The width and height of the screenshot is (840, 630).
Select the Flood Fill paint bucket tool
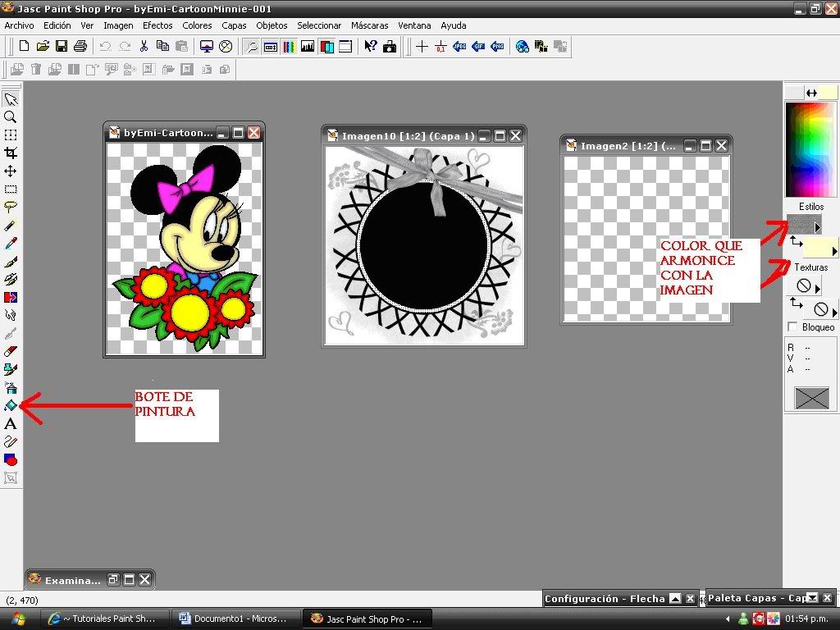11,405
